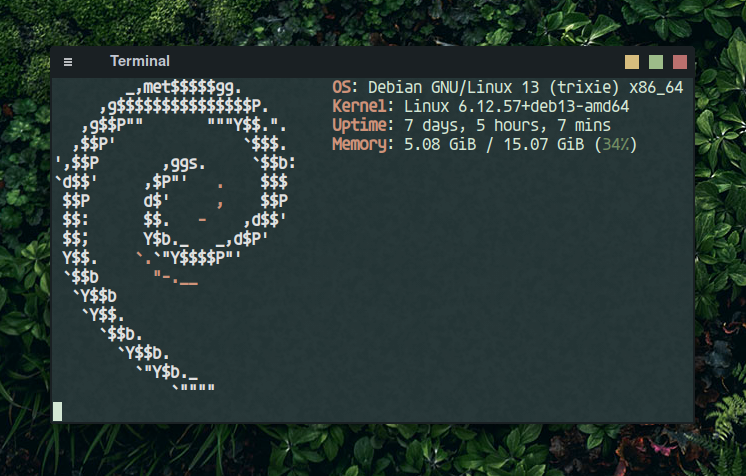This screenshot has width=746, height=476.
Task: Click '7 days, 5 hours, 7 mins' value
Action: (x=507, y=125)
